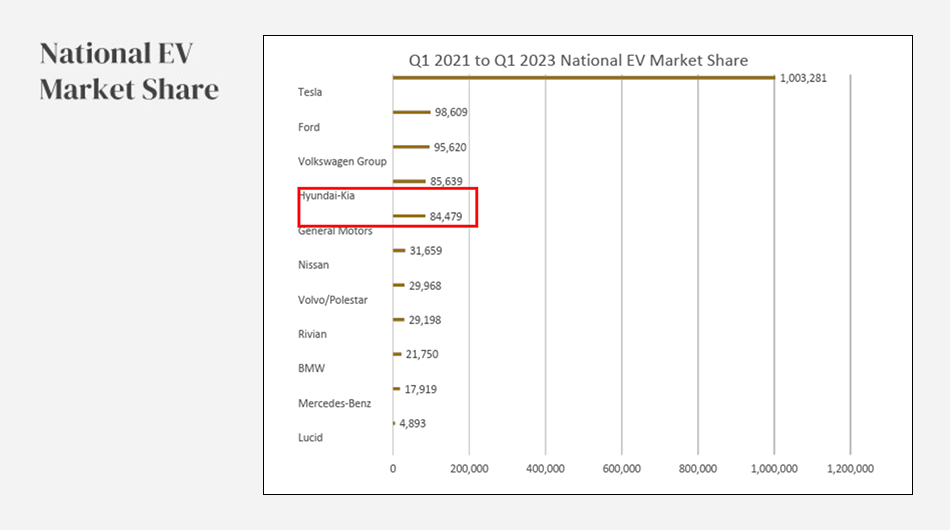The image size is (950, 530).
Task: Click the 21,750 data label
Action: click(422, 354)
